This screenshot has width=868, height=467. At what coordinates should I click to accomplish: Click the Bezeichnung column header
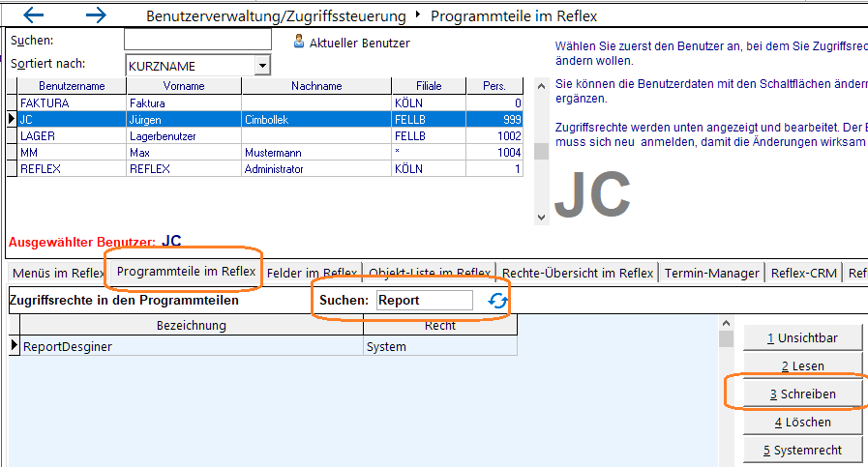(192, 325)
